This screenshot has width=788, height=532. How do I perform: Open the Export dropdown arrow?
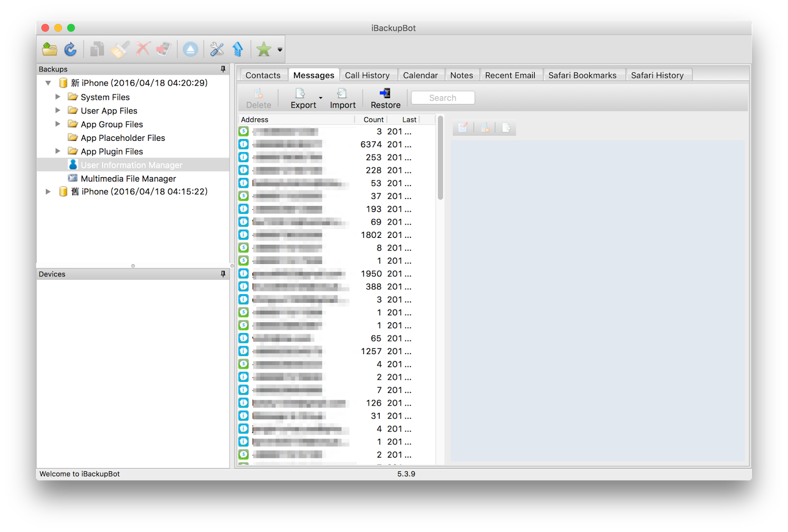pos(321,98)
